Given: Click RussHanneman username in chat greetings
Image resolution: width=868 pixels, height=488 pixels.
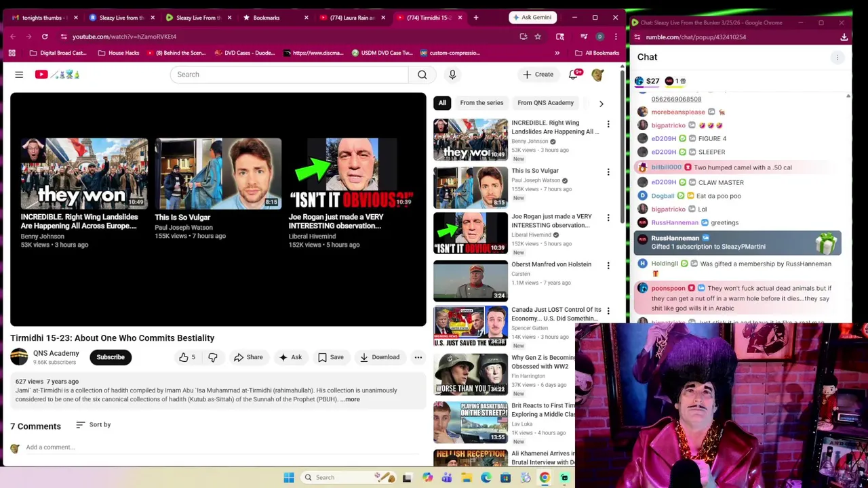Looking at the screenshot, I should [675, 222].
